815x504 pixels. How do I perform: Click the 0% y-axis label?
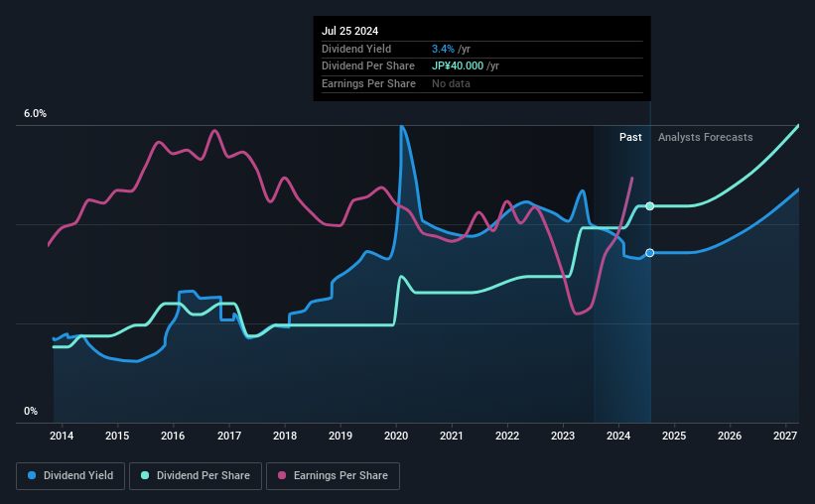tap(31, 411)
